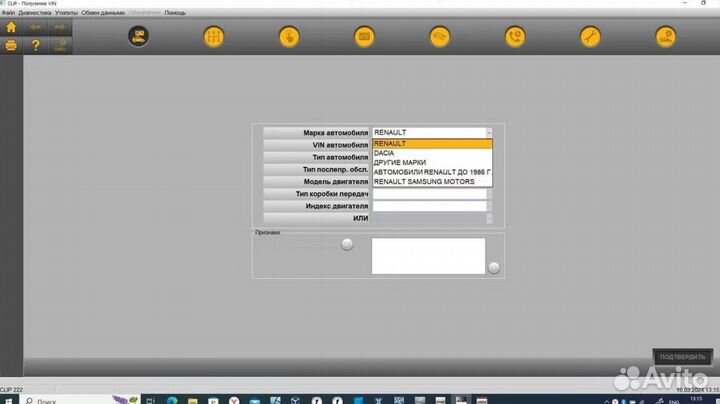The height and width of the screenshot is (404, 720).
Task: Open the Утилиты menu
Action: 67,13
